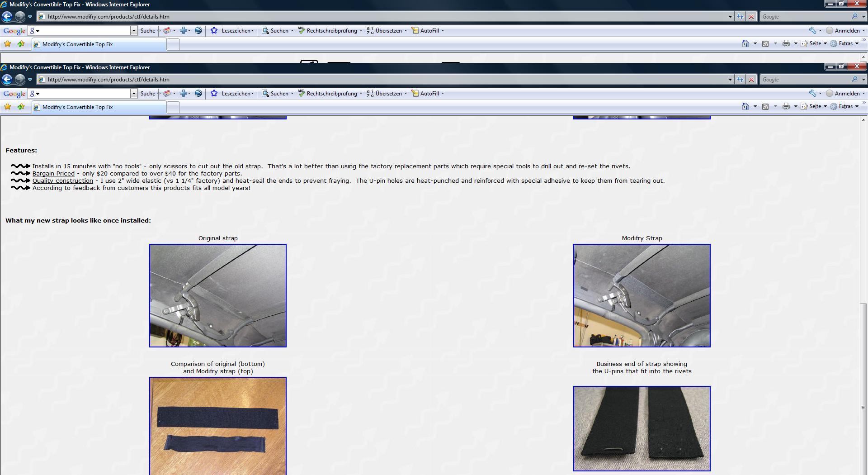Open the Extras menu in back window
Image resolution: width=868 pixels, height=475 pixels.
[844, 44]
